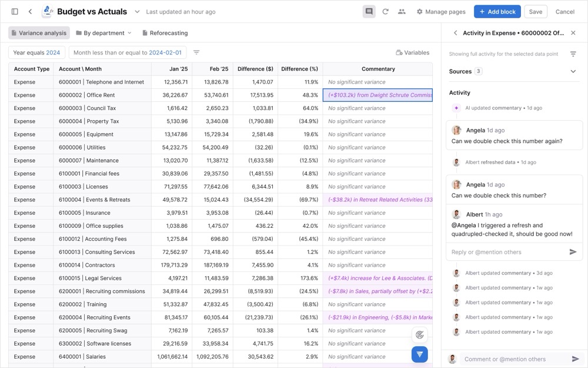This screenshot has width=588, height=368.
Task: Go back using the top-left arrow
Action: coord(30,11)
